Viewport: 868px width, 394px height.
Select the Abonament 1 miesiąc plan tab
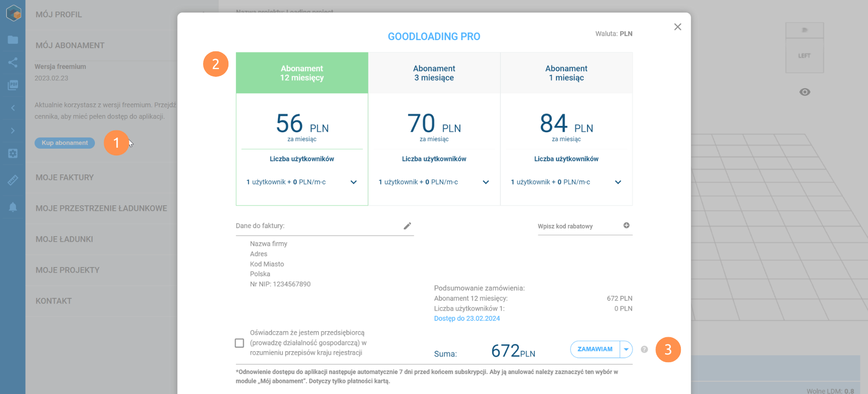click(566, 73)
